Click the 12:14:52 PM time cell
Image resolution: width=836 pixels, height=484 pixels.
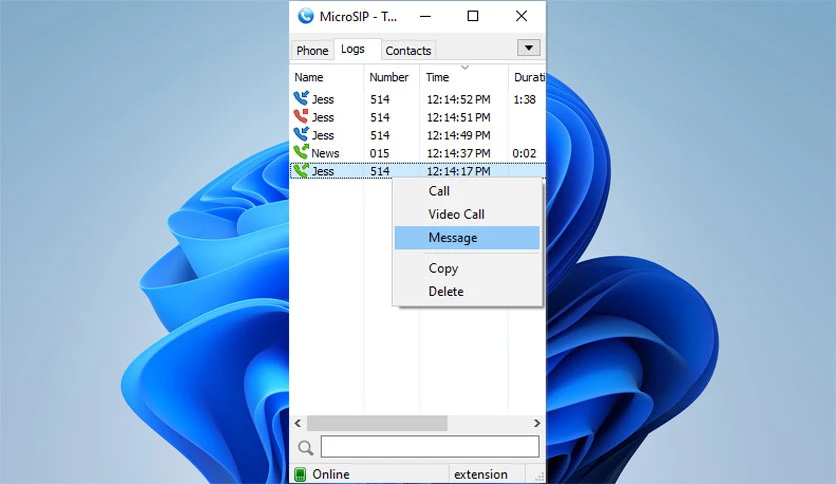point(458,100)
